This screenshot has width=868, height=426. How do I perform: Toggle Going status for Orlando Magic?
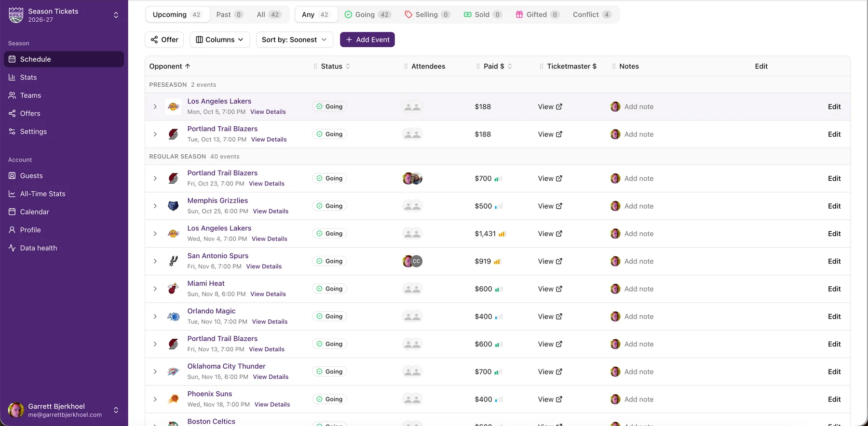[329, 317]
